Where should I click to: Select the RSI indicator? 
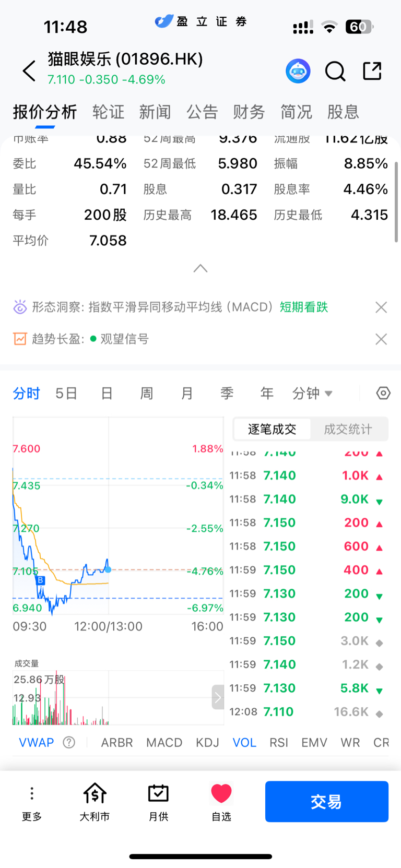(x=279, y=742)
